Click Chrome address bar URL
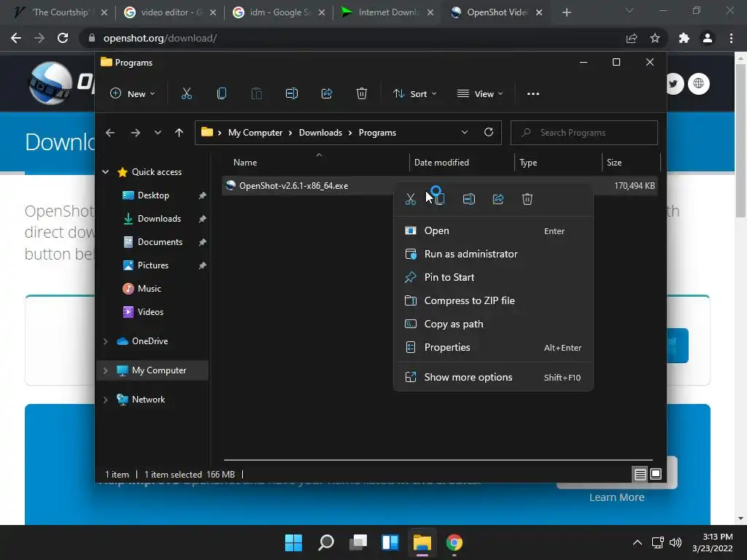Screen dimensions: 747x560 pyautogui.click(x=160, y=38)
